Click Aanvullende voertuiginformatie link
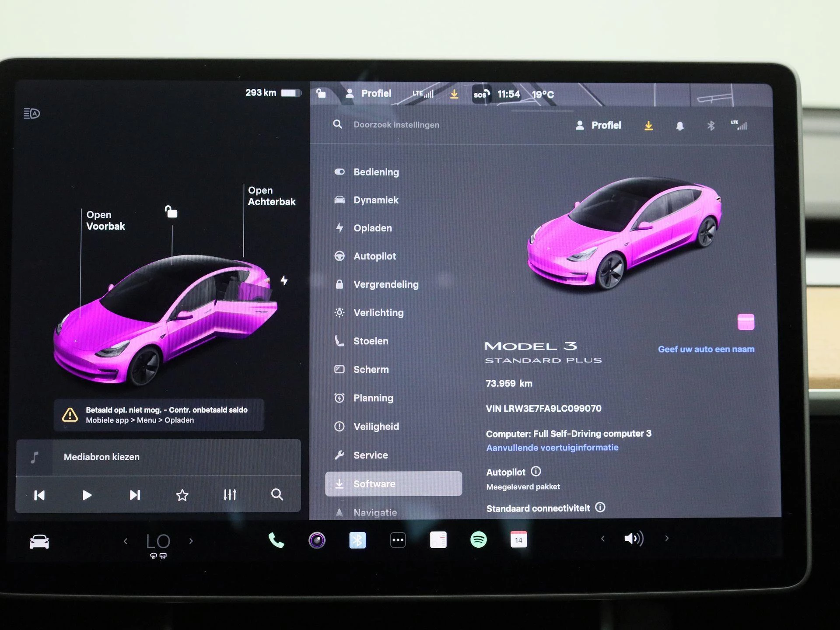The image size is (840, 630). click(x=552, y=448)
